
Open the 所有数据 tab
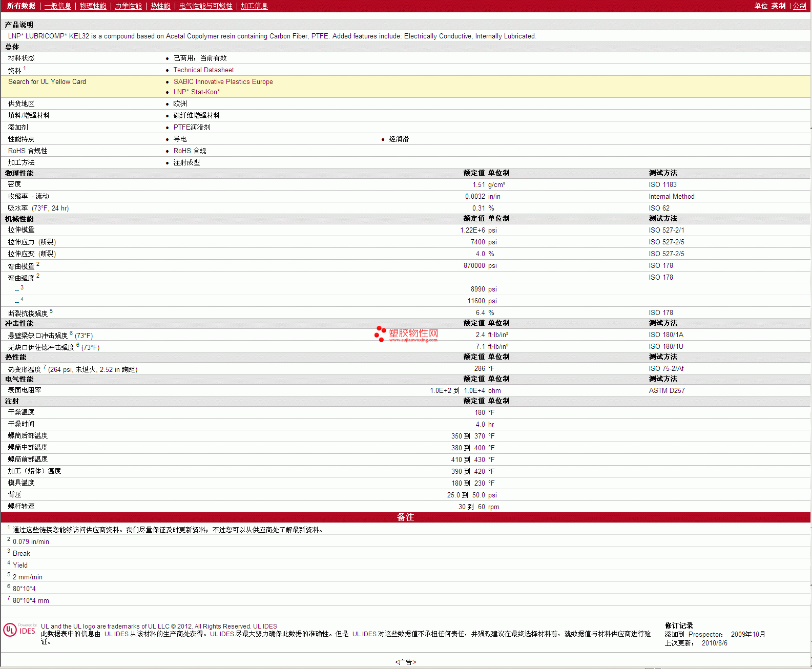[21, 6]
